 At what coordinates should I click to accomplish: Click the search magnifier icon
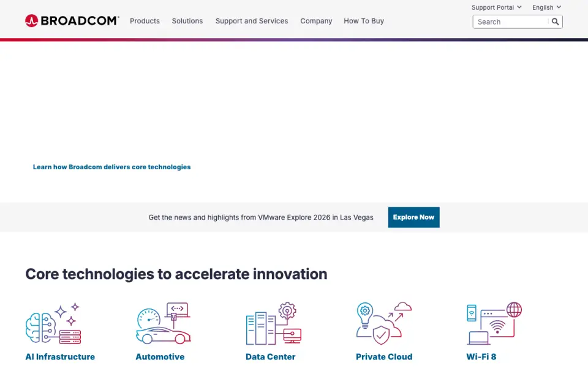556,22
